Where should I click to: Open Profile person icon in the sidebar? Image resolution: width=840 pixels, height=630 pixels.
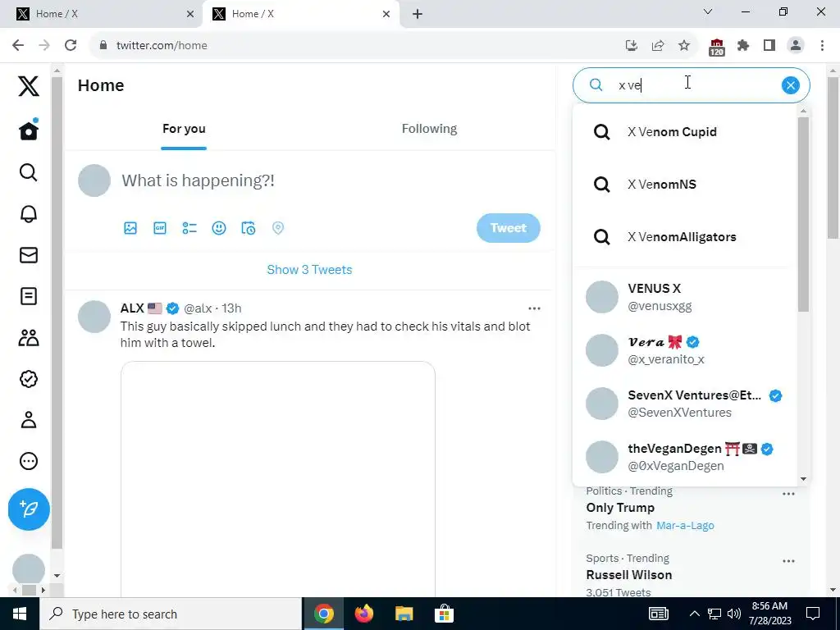click(29, 420)
